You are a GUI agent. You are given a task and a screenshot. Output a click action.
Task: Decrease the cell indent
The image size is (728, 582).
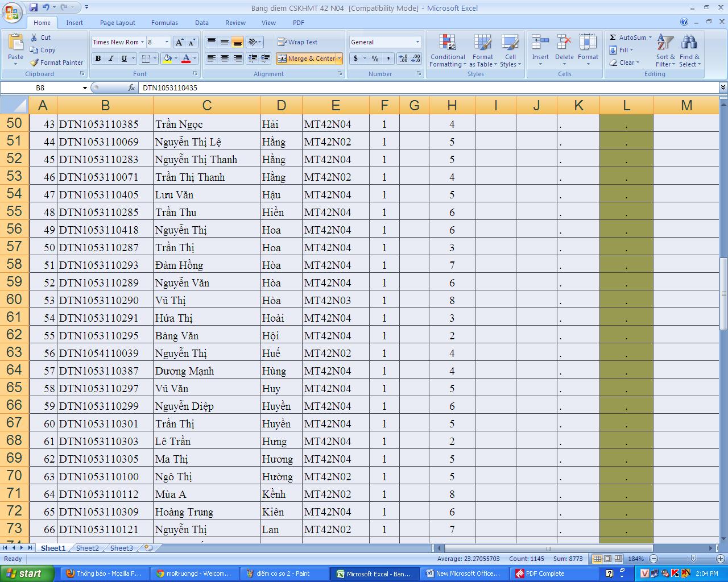click(253, 59)
